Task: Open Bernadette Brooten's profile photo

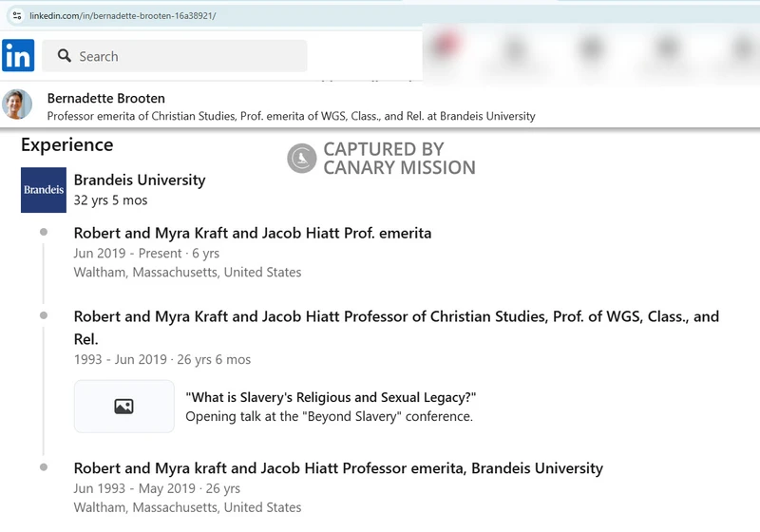Action: 17,104
